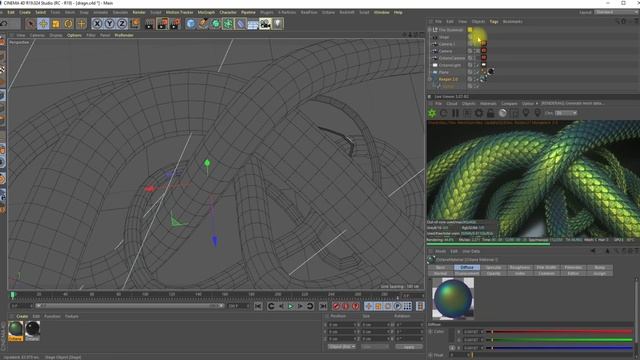The height and width of the screenshot is (360, 640).
Task: Expand the Keeper 1.0 hierarchy
Action: click(430, 79)
